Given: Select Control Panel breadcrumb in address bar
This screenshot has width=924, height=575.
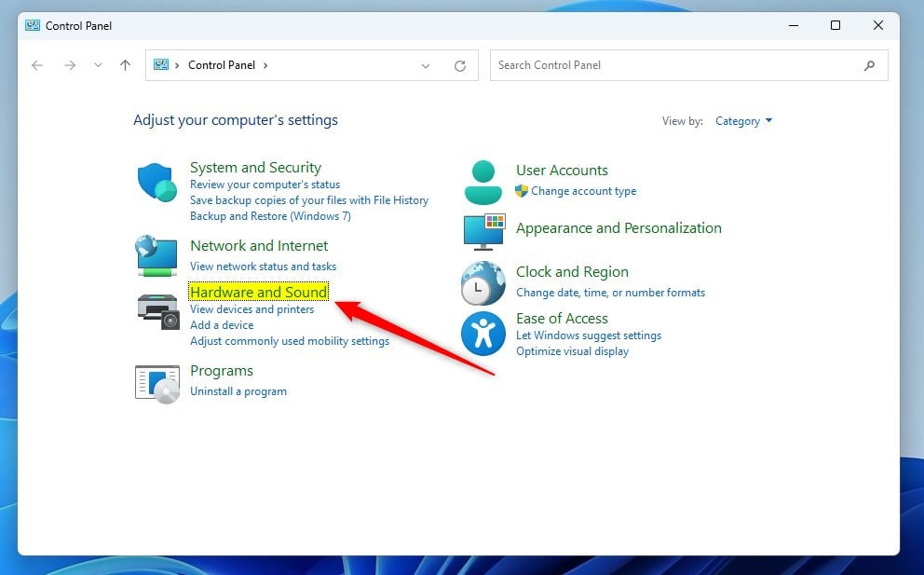Looking at the screenshot, I should coord(222,65).
